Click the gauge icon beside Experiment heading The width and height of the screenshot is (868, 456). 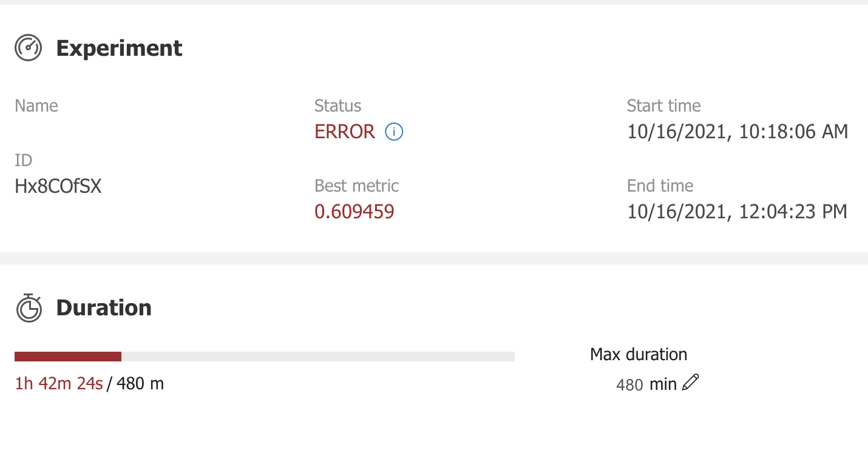tap(28, 47)
